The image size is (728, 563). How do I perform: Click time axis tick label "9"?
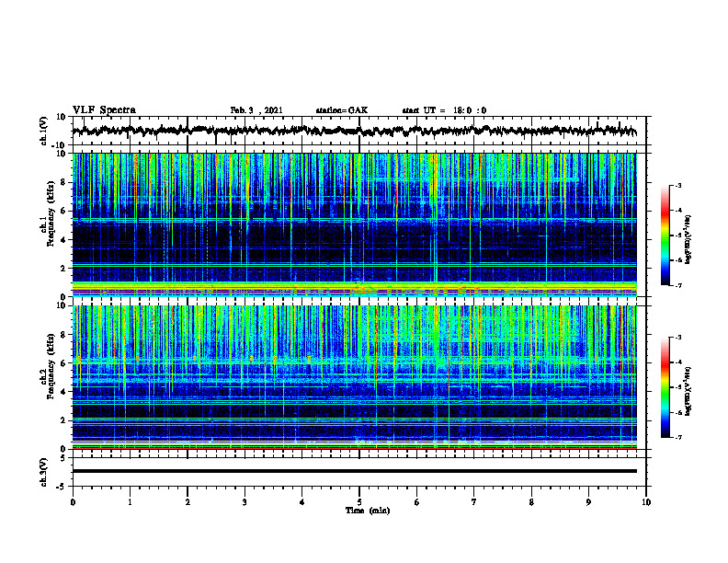pyautogui.click(x=588, y=502)
